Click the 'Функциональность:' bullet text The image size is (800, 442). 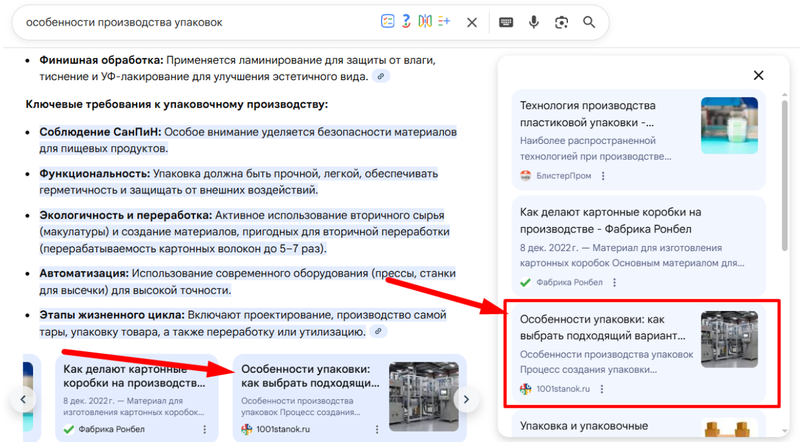coord(94,174)
